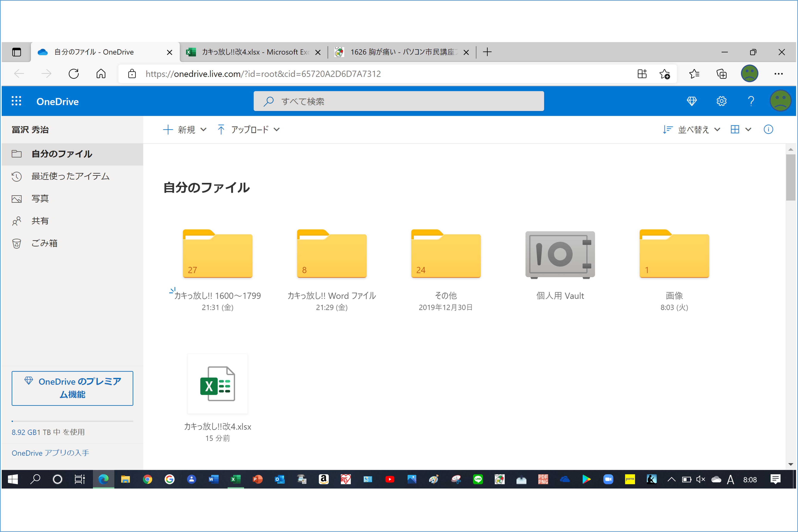
Task: Open the apps icon in address bar
Action: tap(642, 74)
